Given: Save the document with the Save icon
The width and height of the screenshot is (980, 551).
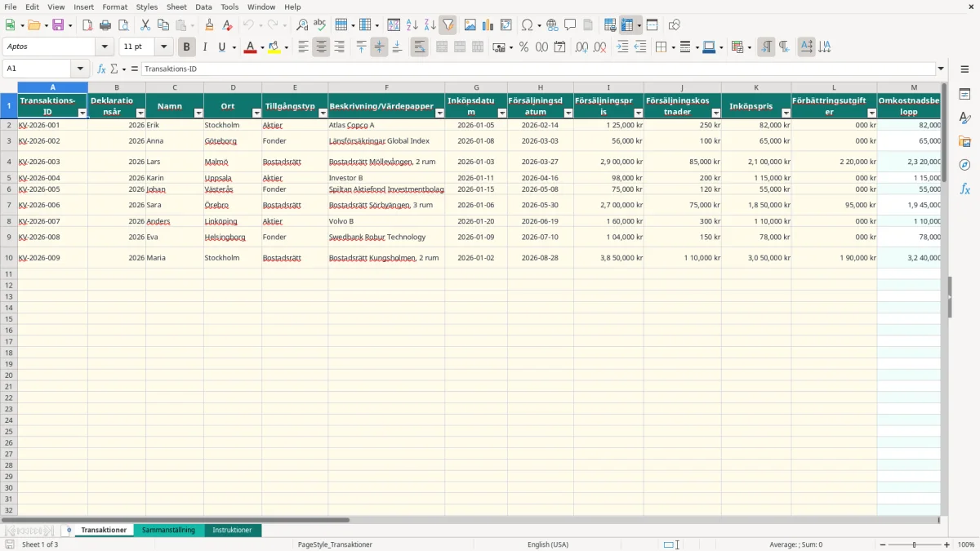Looking at the screenshot, I should point(58,25).
